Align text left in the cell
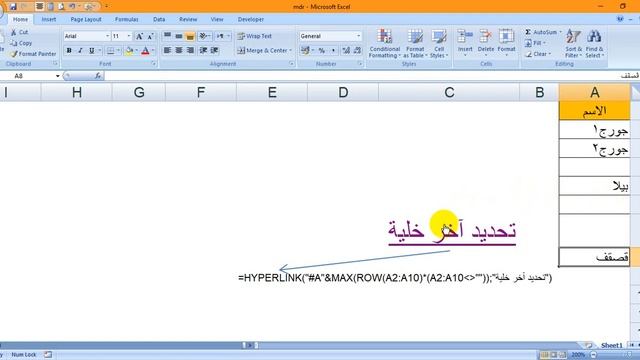 tap(167, 51)
